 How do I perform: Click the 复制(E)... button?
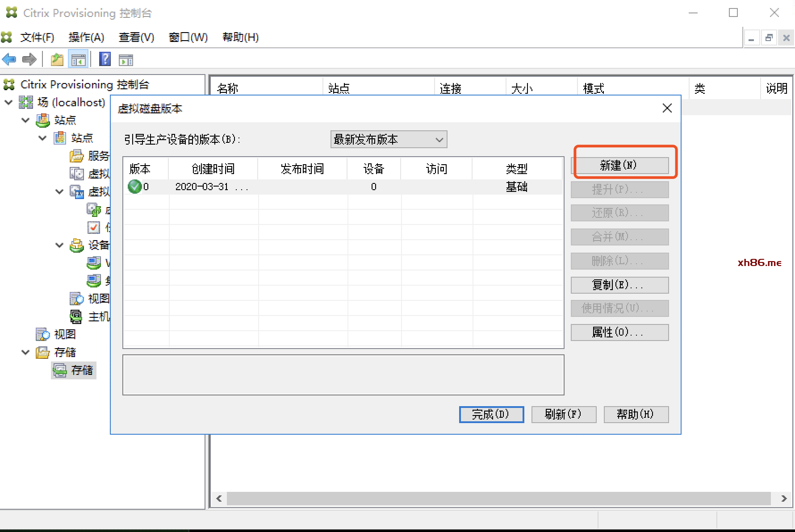click(x=619, y=285)
